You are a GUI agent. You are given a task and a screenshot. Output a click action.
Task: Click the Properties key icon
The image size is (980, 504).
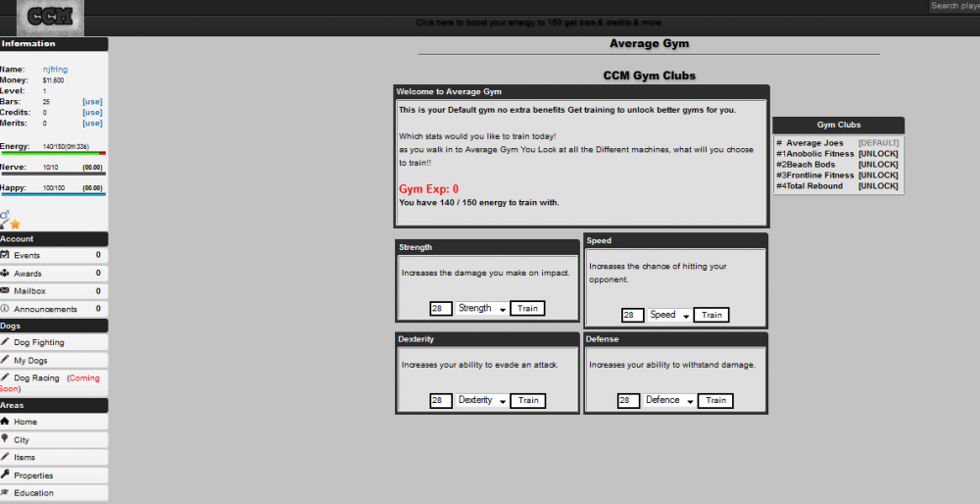[6, 475]
